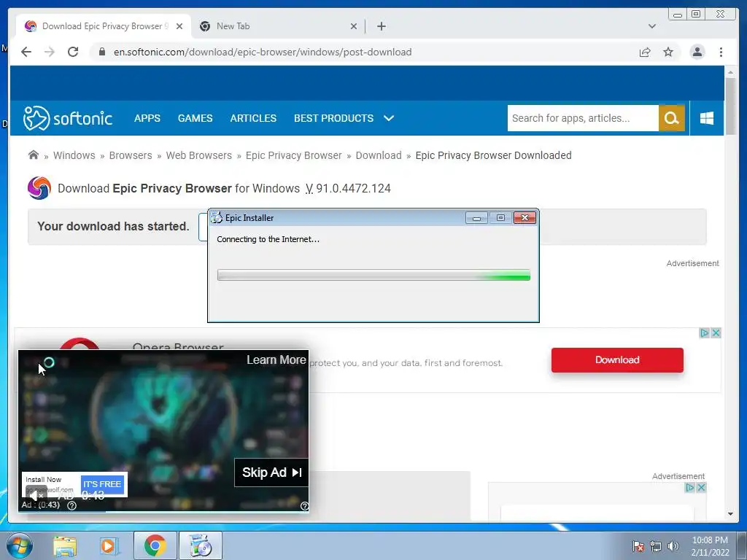Click the Action Center flag tray icon

[x=638, y=546]
